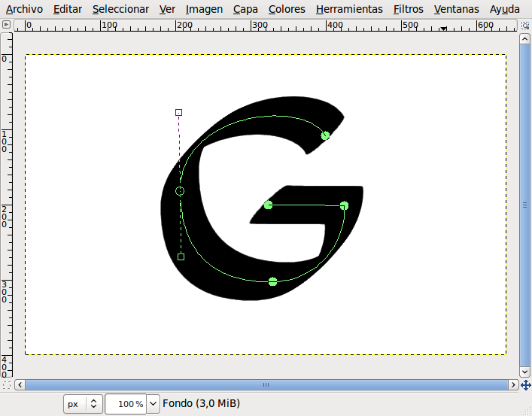Click vertical scrollbar down arrow
Image resolution: width=532 pixels, height=416 pixels.
coord(524,372)
